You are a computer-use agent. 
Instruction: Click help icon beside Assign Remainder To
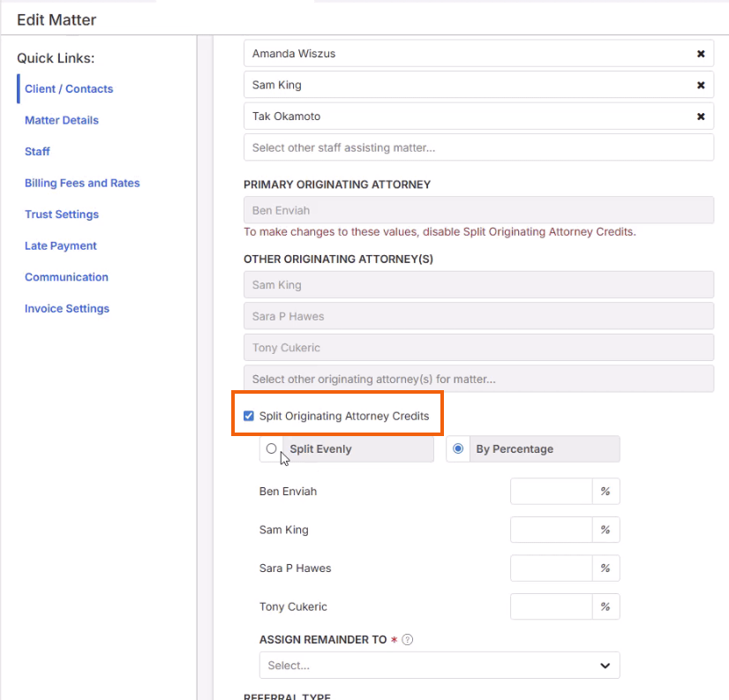[407, 640]
